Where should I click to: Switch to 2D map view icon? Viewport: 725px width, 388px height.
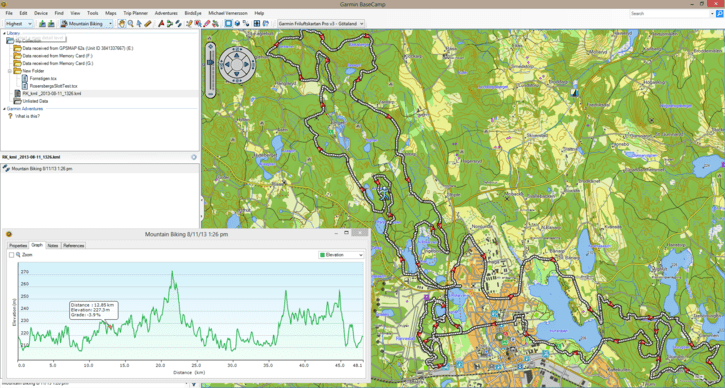(x=228, y=23)
